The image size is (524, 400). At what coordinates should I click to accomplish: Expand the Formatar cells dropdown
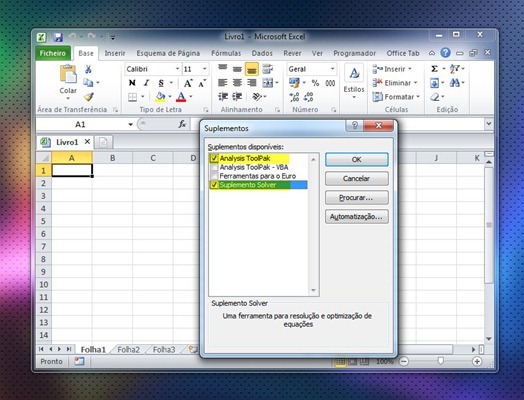coord(418,97)
